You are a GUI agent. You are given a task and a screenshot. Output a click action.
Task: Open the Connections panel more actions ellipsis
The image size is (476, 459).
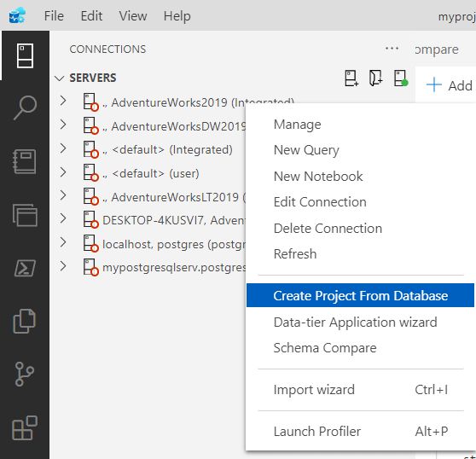392,49
